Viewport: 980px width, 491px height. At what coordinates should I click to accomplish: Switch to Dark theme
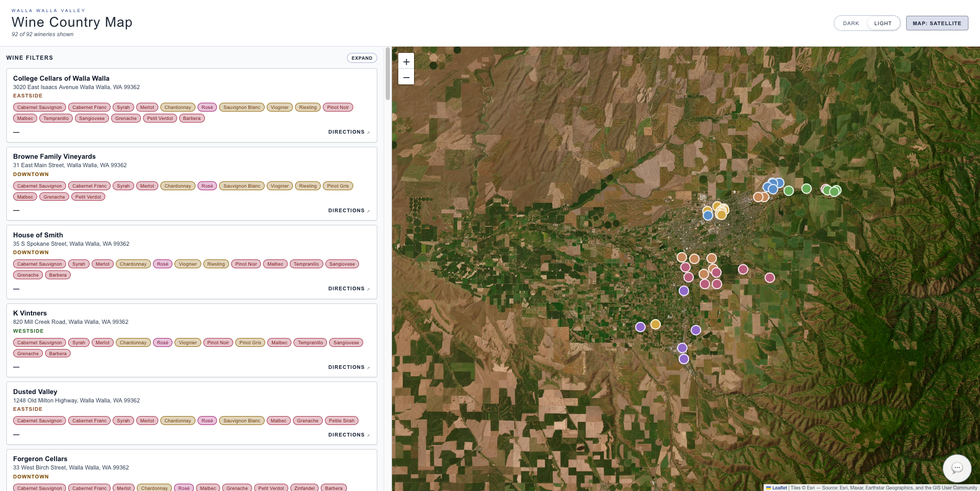pyautogui.click(x=851, y=23)
